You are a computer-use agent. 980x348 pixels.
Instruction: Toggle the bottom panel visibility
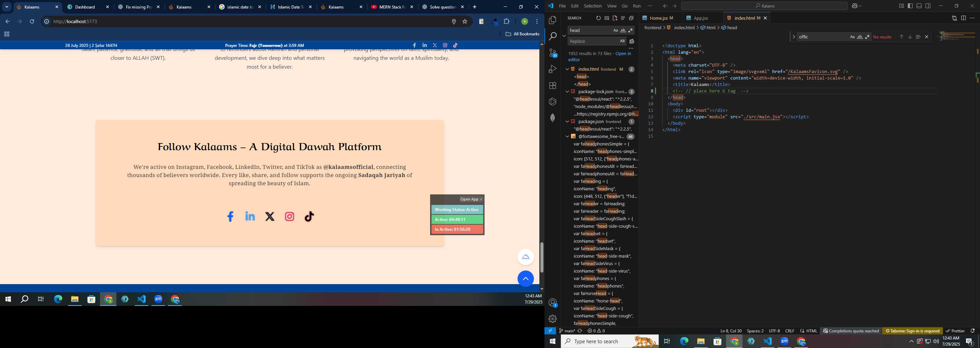(919, 6)
